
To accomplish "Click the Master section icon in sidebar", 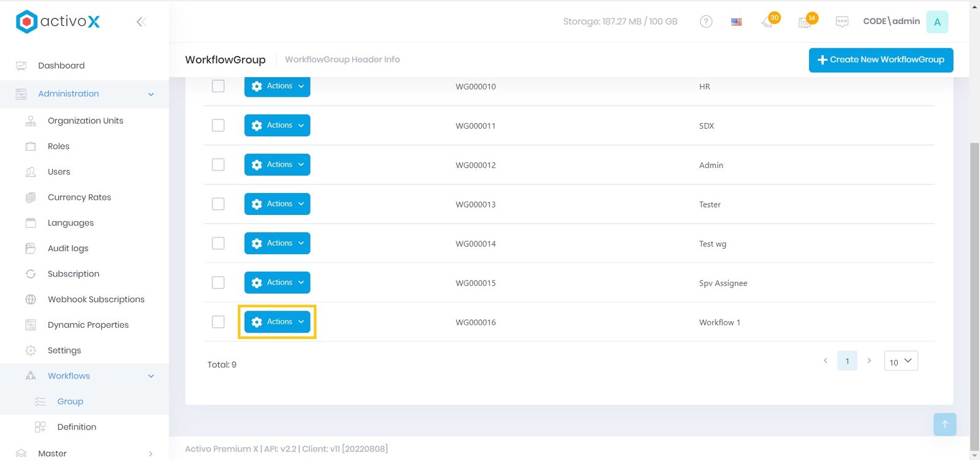I will point(21,453).
